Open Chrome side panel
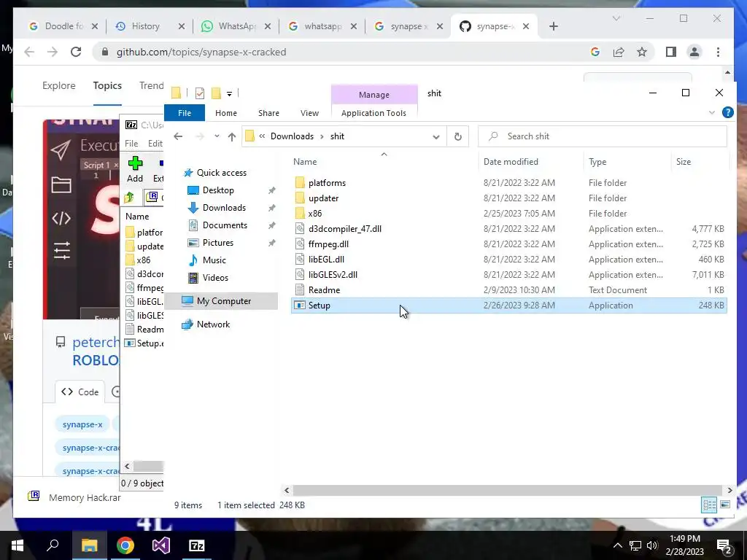Screen dimensions: 747x560 (671, 52)
